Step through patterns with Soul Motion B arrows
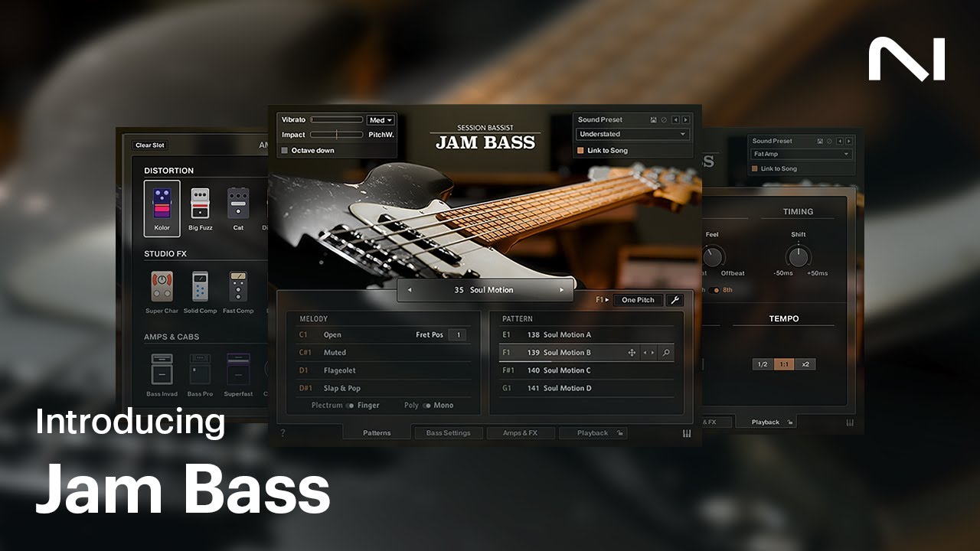980x551 pixels. (649, 353)
